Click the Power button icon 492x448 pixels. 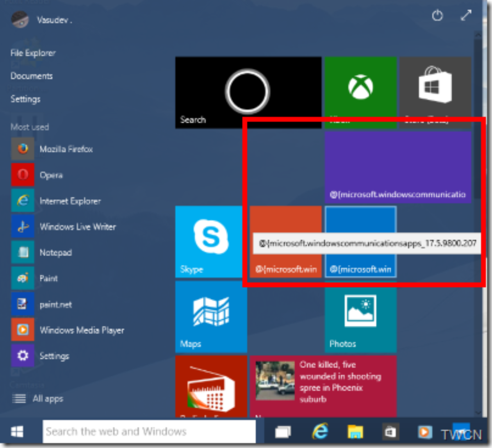(437, 16)
